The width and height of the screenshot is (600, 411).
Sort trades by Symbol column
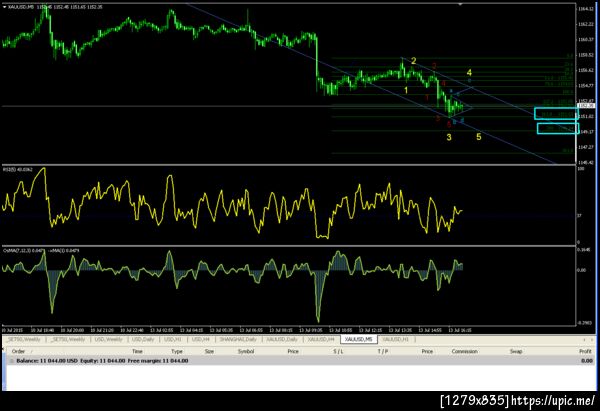click(246, 351)
